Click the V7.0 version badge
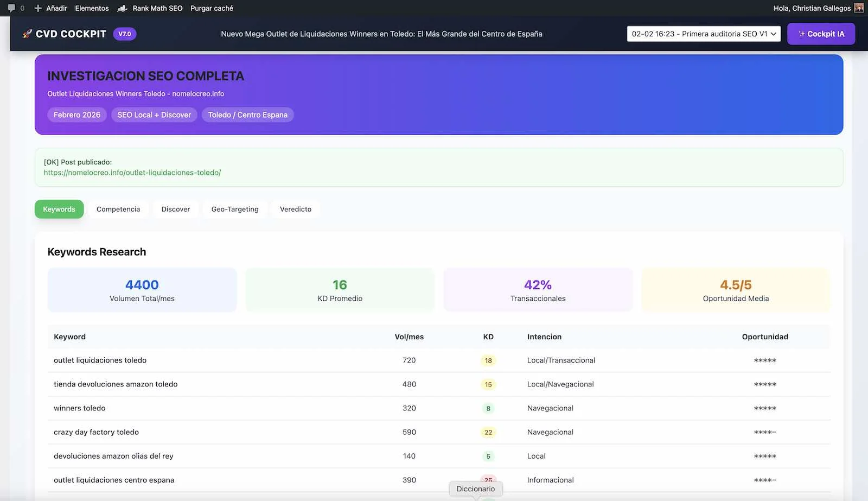868x501 pixels. 124,34
